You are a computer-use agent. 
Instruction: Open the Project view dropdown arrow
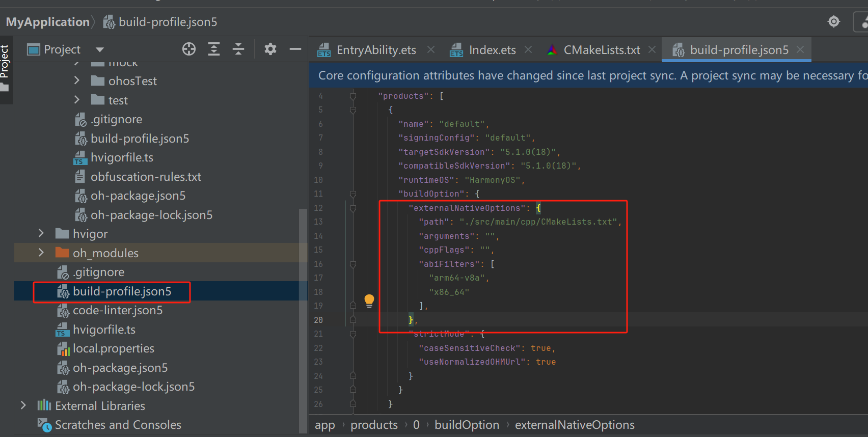[100, 49]
